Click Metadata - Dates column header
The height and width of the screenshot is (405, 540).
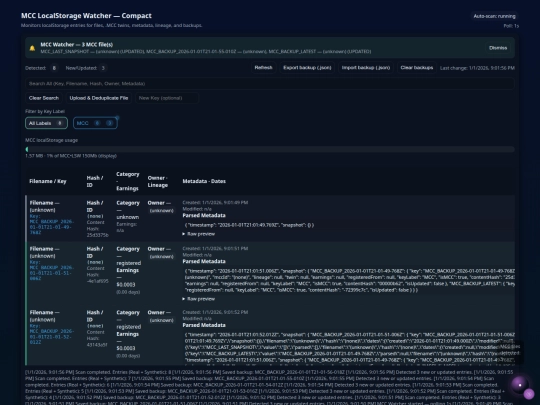[x=204, y=181]
